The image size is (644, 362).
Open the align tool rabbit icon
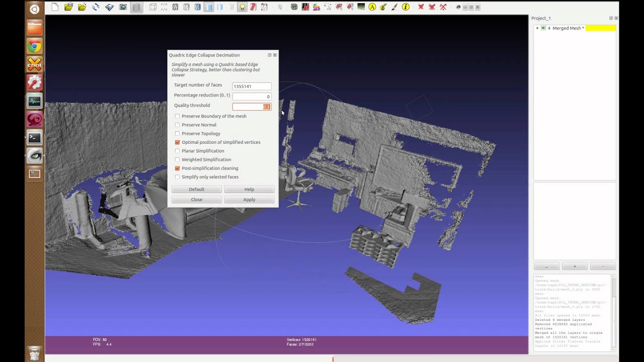pos(316,7)
